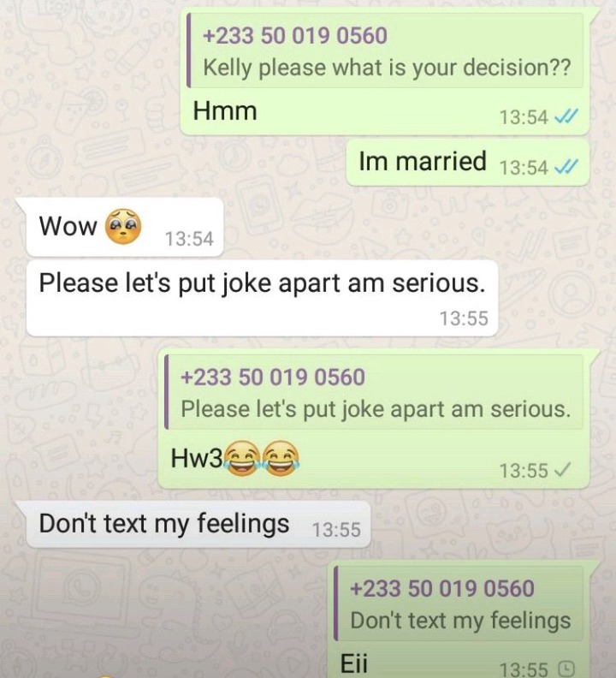Viewport: 616px width, 678px height.
Task: Tap the read receipt ticks beside 'Im married'
Action: tap(566, 167)
